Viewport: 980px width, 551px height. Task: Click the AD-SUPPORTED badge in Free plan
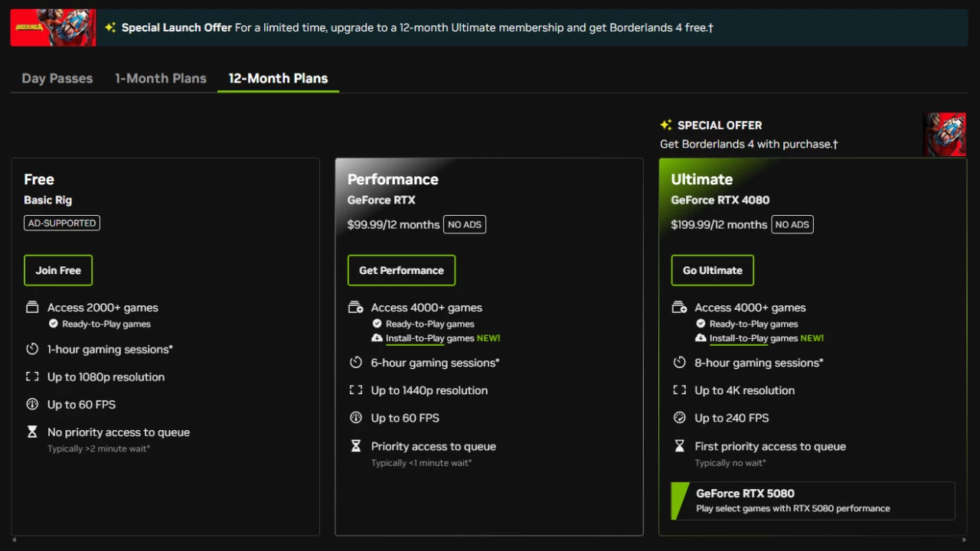click(x=62, y=223)
